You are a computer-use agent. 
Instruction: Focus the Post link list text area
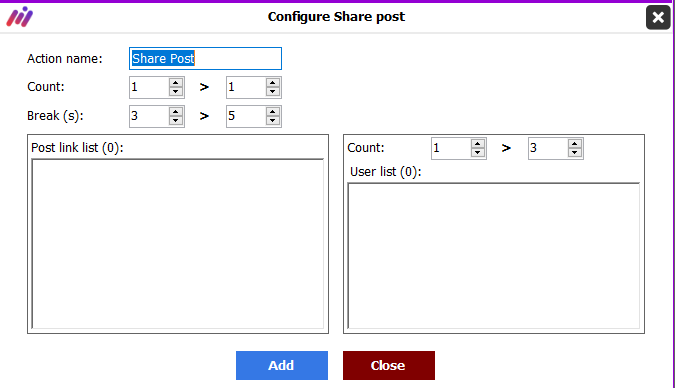point(178,244)
